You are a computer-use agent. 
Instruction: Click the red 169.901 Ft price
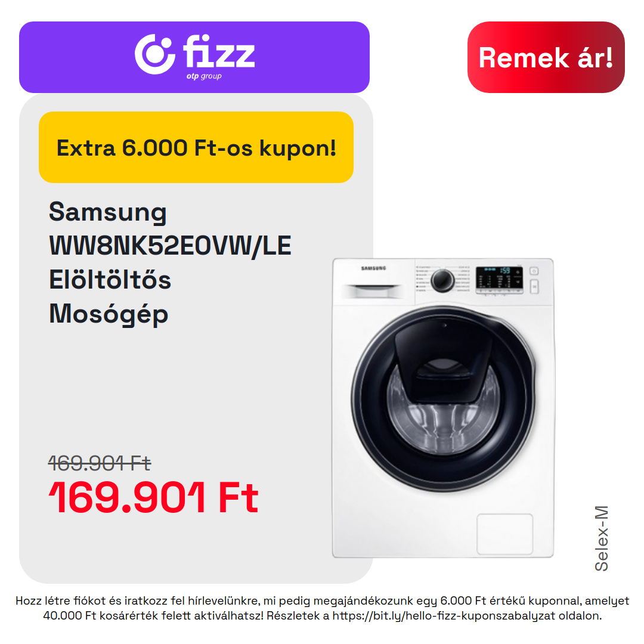(x=153, y=498)
